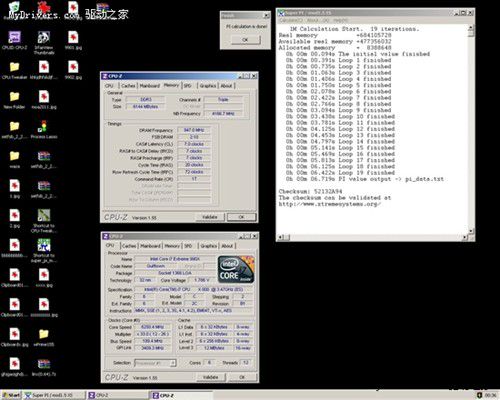
Task: Select Super PI taskbar button
Action: (x=53, y=395)
